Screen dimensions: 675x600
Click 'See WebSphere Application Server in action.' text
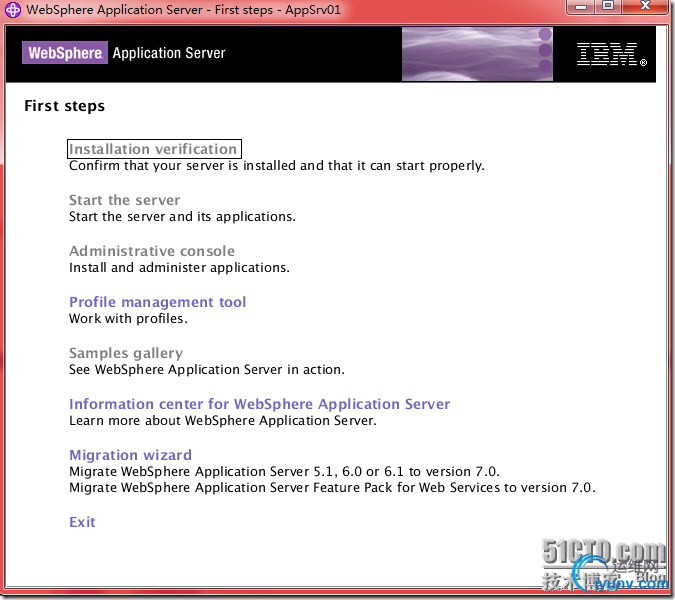coord(207,370)
